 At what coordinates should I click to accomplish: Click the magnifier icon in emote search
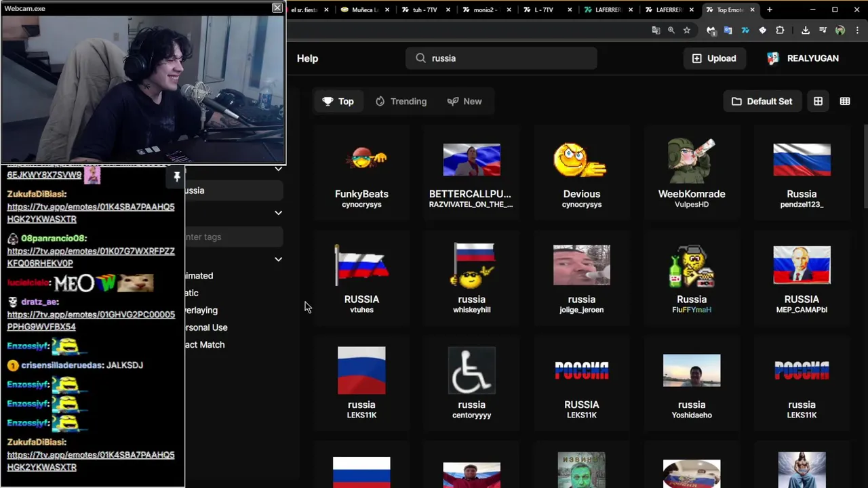(420, 58)
